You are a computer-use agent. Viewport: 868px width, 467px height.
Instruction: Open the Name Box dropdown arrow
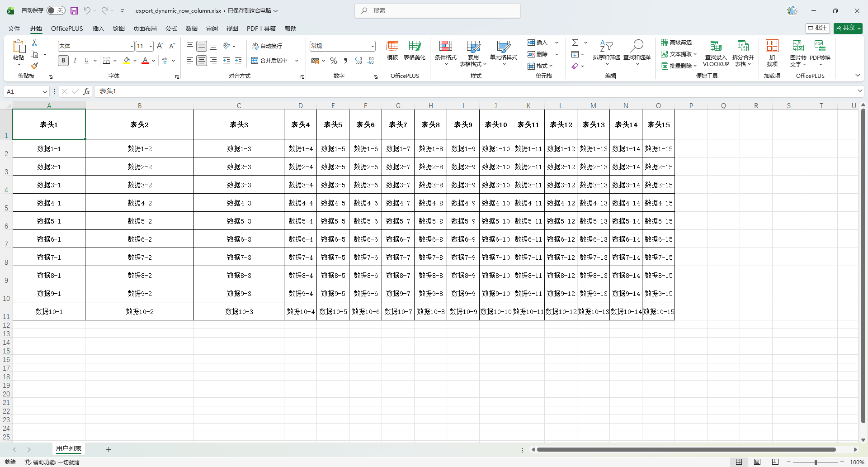click(x=45, y=92)
